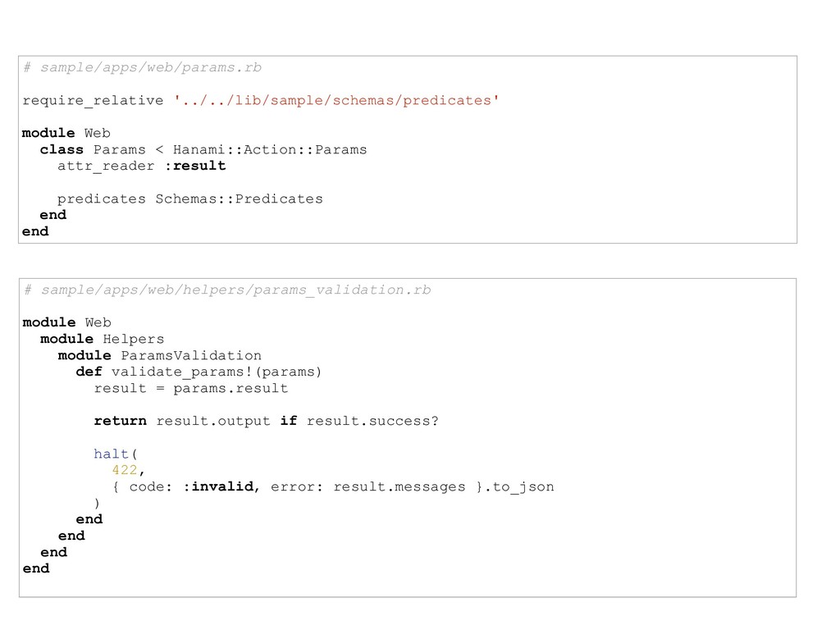Screen dimensions: 840x630
Task: Click the params.rb file path comment
Action: click(142, 67)
